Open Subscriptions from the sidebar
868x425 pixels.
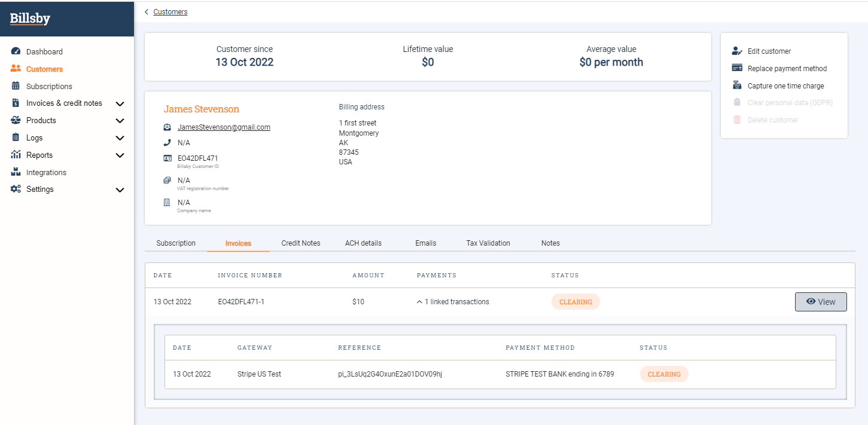tap(49, 87)
